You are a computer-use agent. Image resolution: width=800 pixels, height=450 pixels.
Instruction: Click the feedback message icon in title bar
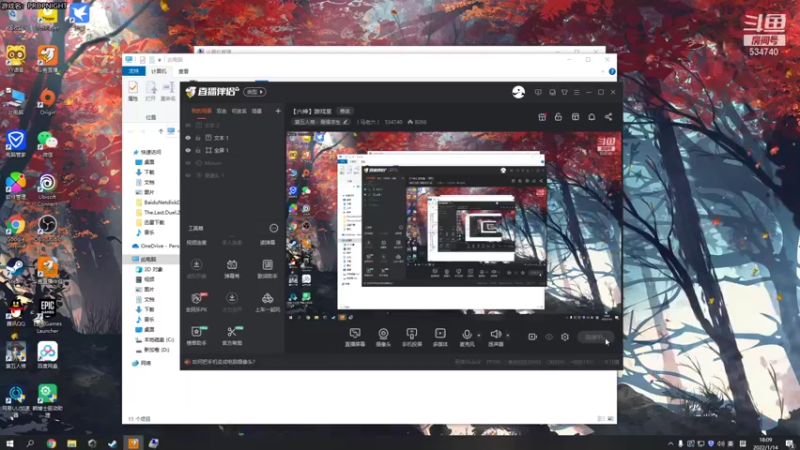[538, 92]
